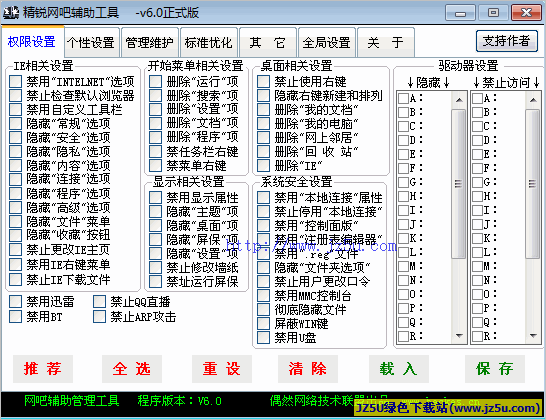
Task: Go to the 其它 tab
Action: coord(267,43)
